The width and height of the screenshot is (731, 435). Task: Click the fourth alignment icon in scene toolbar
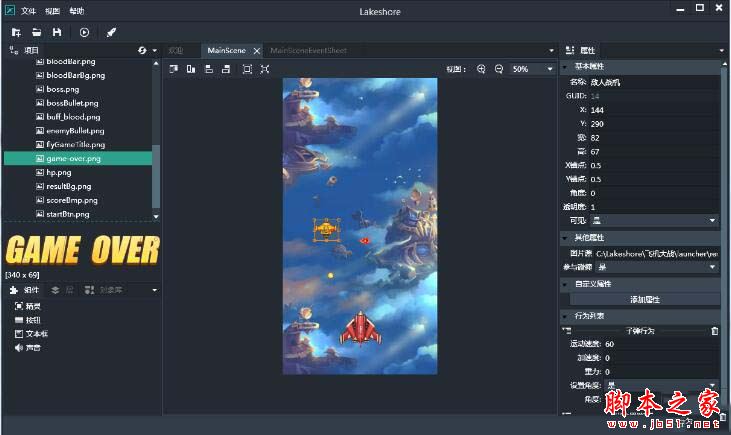226,69
